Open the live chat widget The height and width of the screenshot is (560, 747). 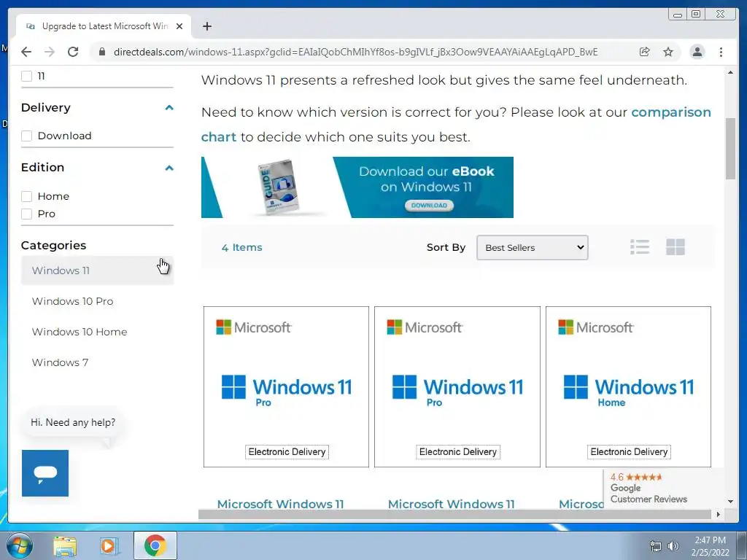tap(45, 472)
